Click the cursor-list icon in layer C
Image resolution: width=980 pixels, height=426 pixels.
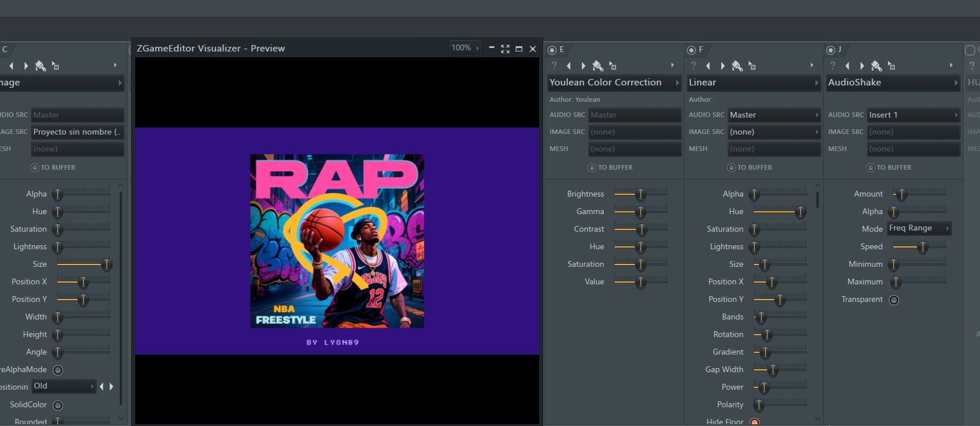[55, 66]
